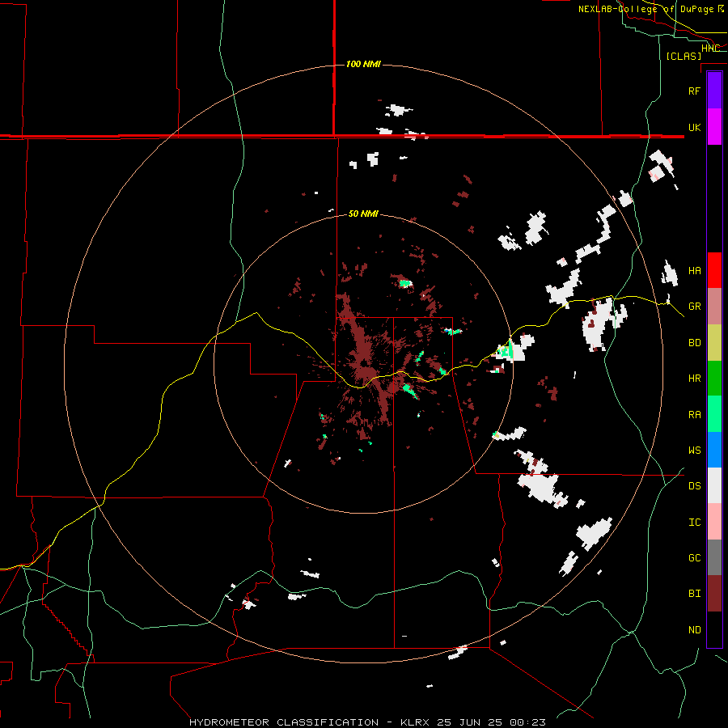Select the gray GC ground clutter swatch
728x728 pixels.
click(714, 557)
